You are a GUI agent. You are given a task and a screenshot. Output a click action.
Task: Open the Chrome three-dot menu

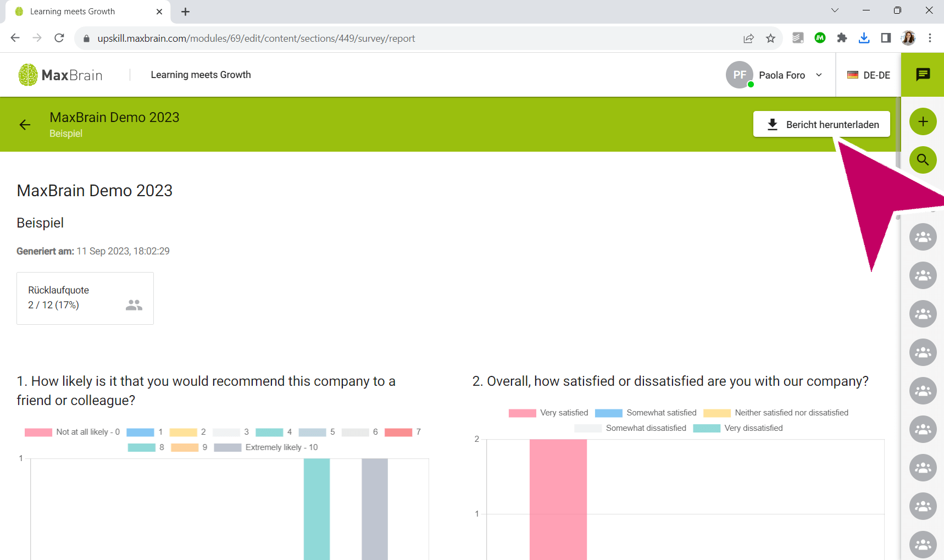click(930, 38)
